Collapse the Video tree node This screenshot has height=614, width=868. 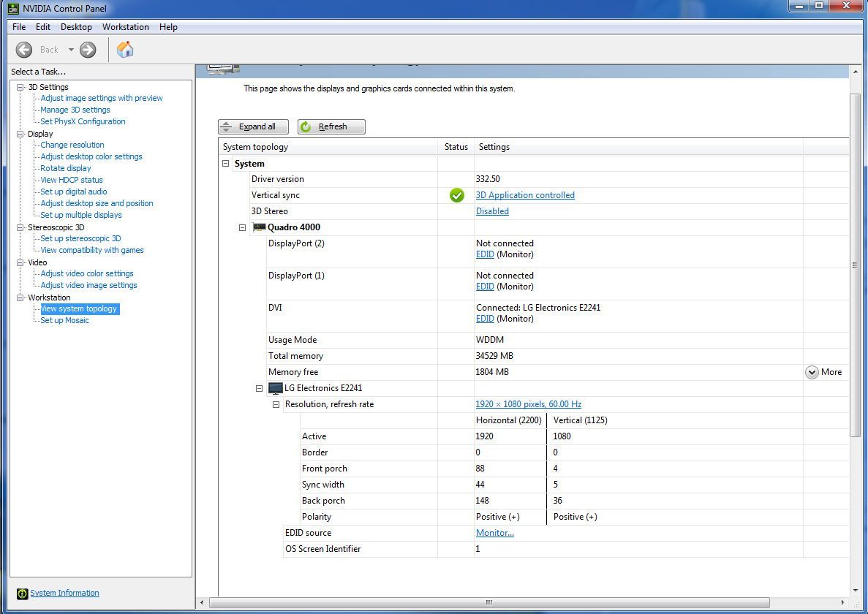[20, 262]
